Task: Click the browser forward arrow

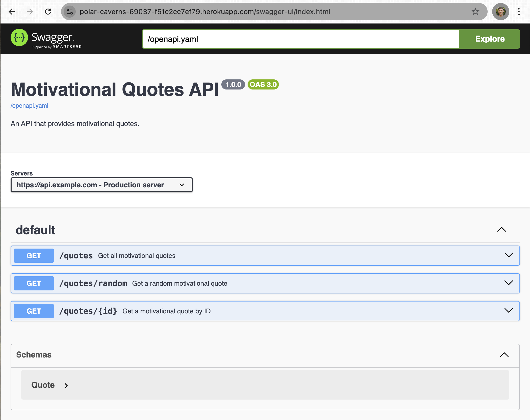Action: point(30,12)
